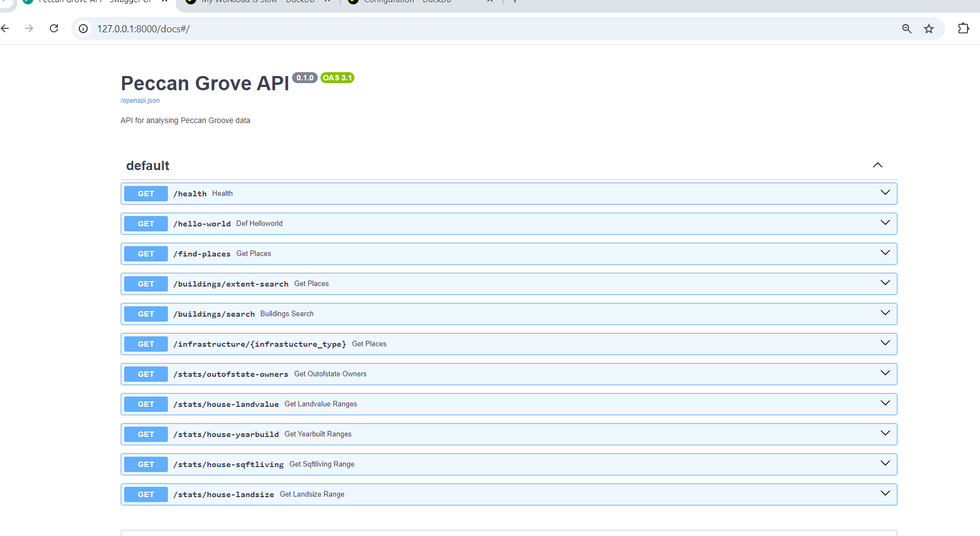The width and height of the screenshot is (980, 536).
Task: Click the OAS 3.1 version badge
Action: [337, 78]
